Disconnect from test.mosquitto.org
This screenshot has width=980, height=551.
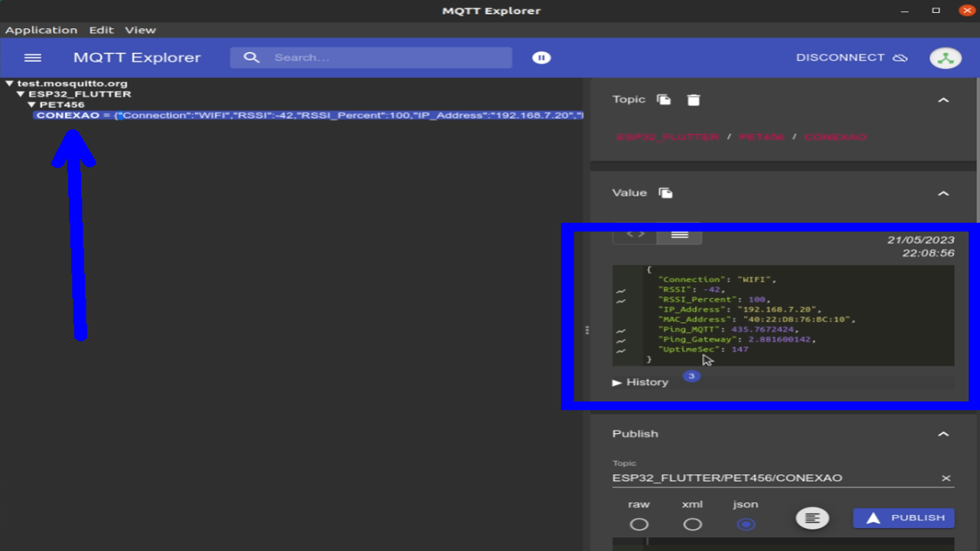pos(841,57)
